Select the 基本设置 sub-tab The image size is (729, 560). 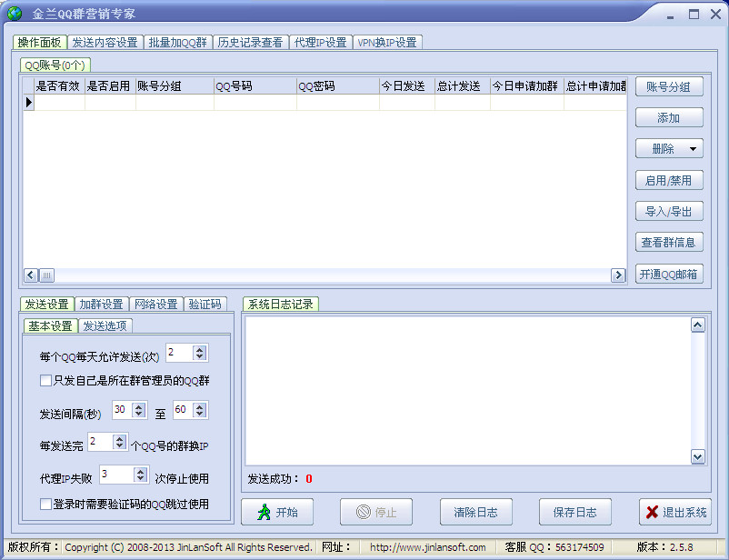click(50, 326)
